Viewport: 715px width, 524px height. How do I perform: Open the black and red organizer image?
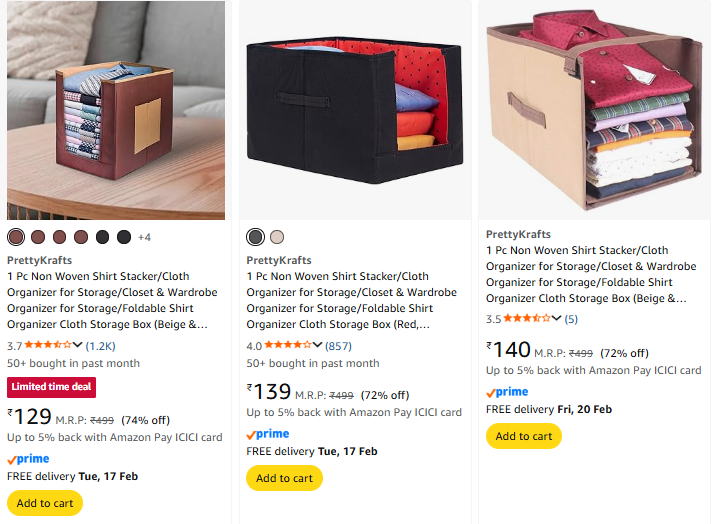point(355,110)
